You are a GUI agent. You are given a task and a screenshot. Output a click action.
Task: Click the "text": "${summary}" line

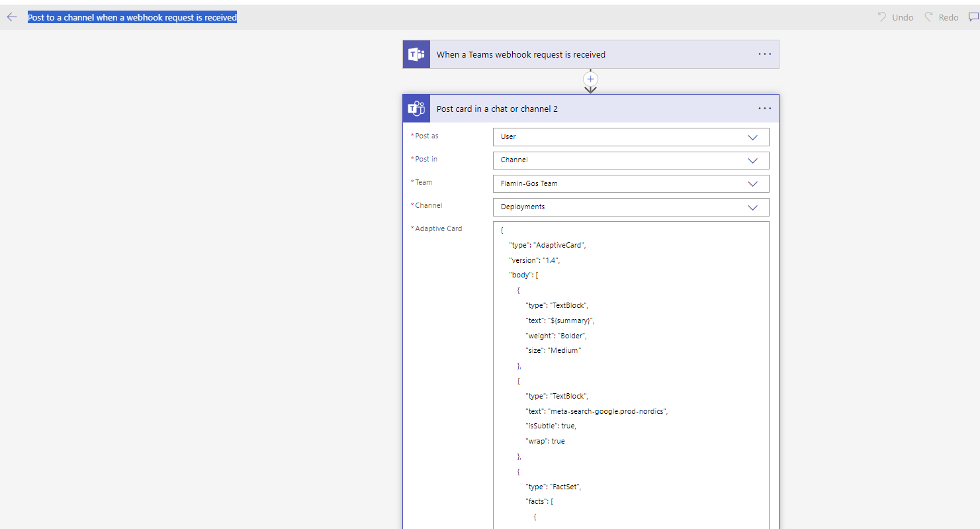[x=560, y=320]
